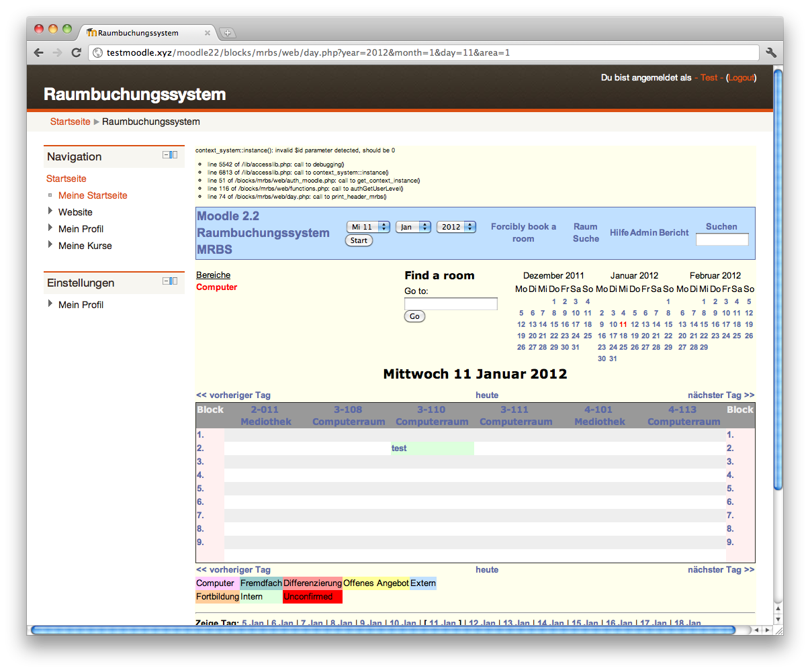Click the horizontal page scrollbar
Viewport: 810px width, 672px height.
click(383, 630)
